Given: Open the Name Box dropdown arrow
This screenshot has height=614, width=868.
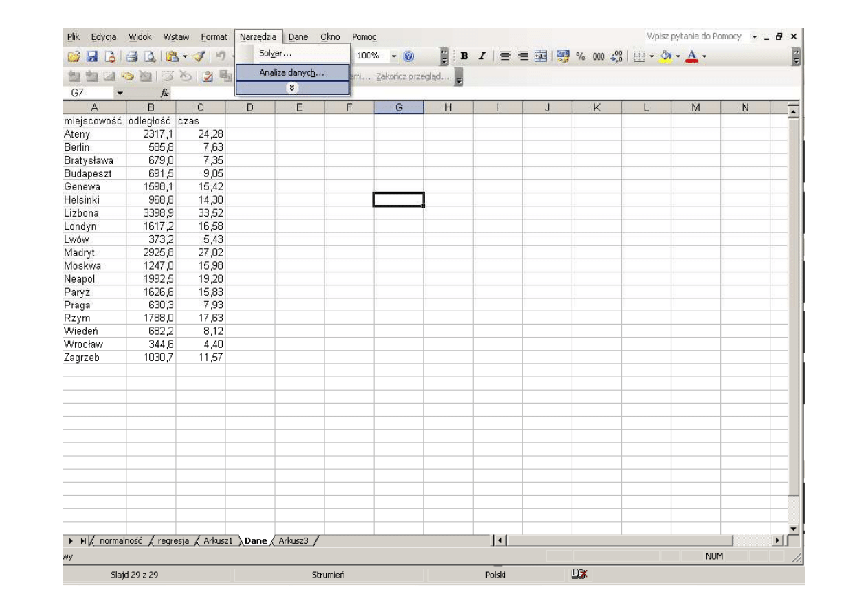Looking at the screenshot, I should coord(121,91).
